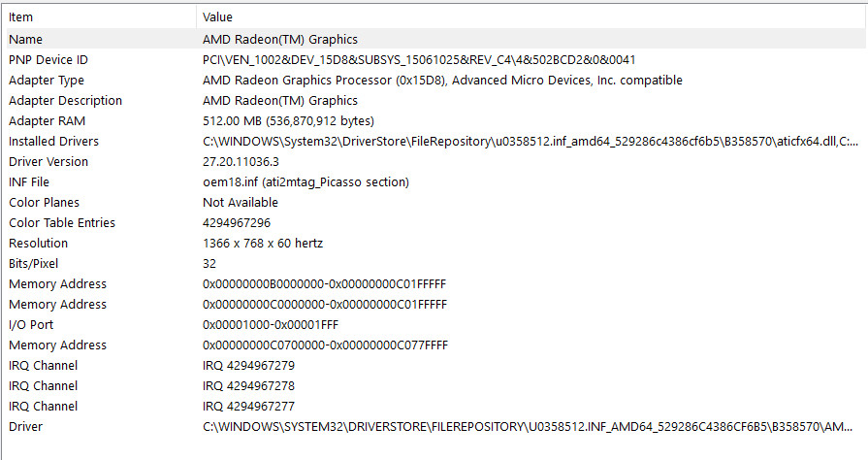Viewport: 868px width, 460px height.
Task: Click the Item column header
Action: (x=100, y=17)
